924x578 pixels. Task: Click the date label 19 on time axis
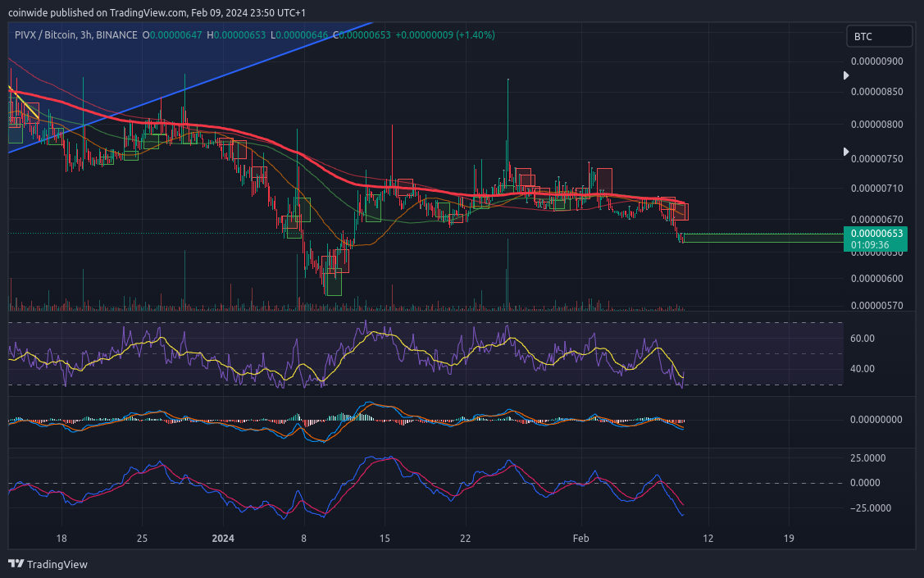[x=789, y=538]
